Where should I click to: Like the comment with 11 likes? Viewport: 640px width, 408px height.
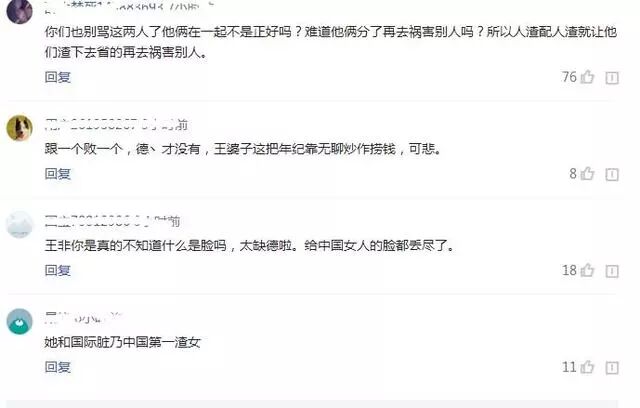587,367
